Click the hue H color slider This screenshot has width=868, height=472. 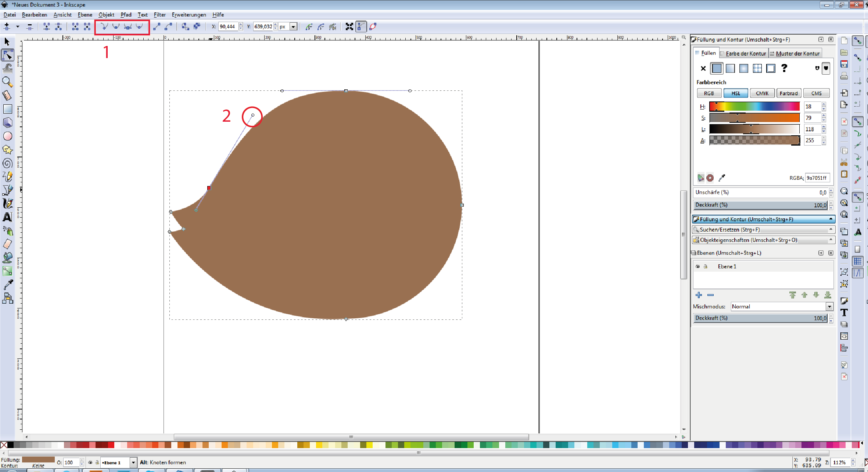(x=754, y=107)
